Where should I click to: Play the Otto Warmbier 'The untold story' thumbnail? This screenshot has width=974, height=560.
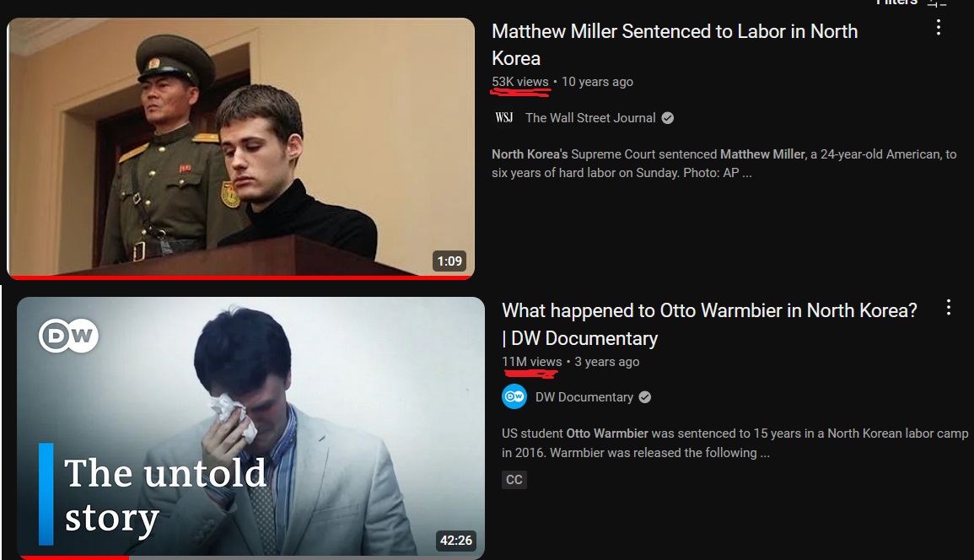[250, 428]
